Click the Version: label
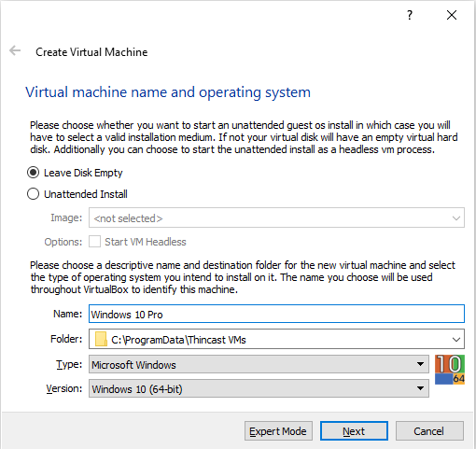476x449 pixels. [64, 388]
